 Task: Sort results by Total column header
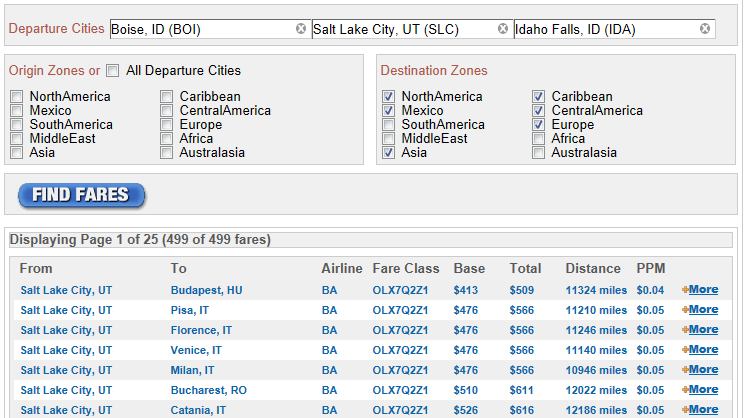pyautogui.click(x=525, y=268)
